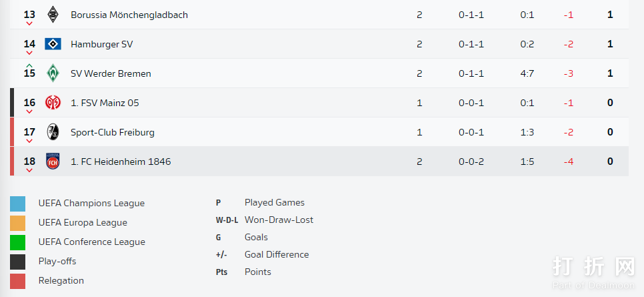Click the Borussia Mönchengladbach club crest

point(53,15)
